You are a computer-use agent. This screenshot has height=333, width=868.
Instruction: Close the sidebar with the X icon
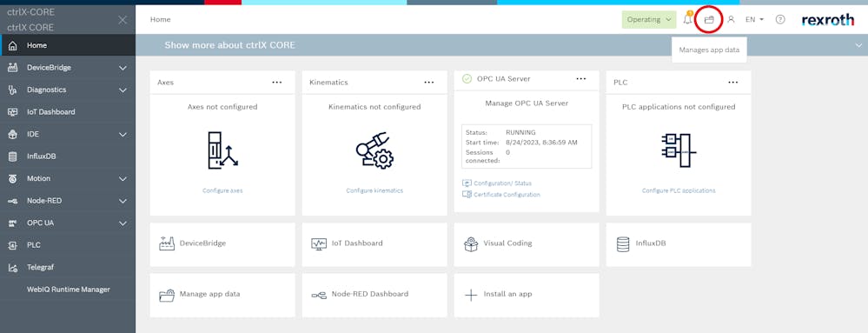123,20
